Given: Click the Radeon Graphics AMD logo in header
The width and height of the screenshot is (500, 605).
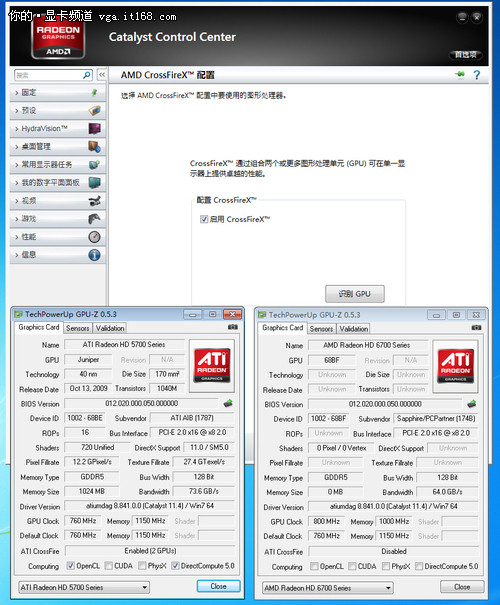Looking at the screenshot, I should (x=58, y=39).
